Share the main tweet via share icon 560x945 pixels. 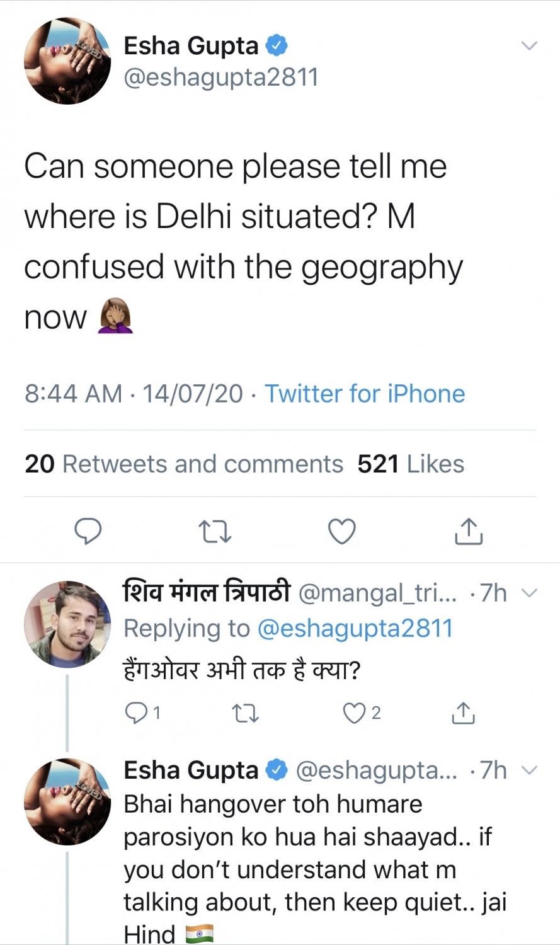coord(469,531)
